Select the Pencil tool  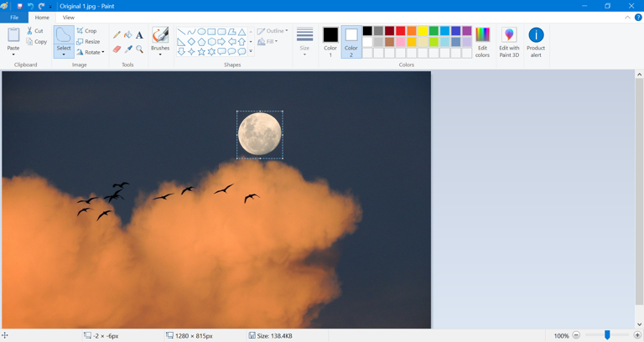117,35
